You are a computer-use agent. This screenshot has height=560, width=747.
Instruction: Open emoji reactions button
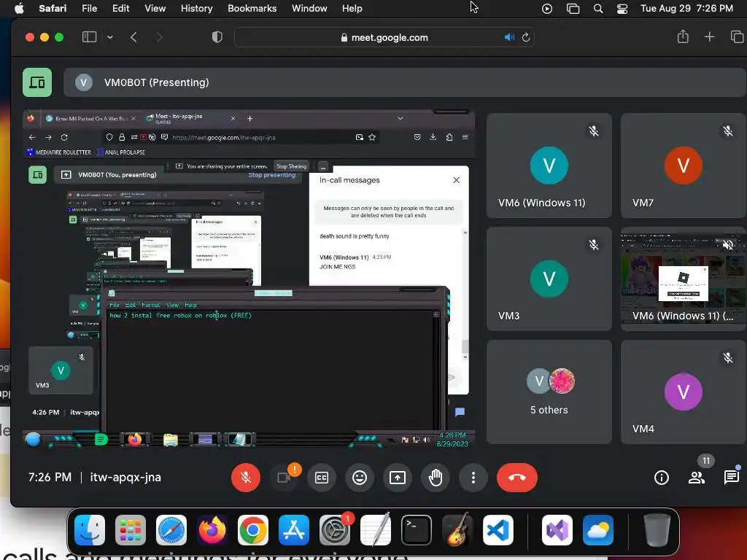[359, 477]
